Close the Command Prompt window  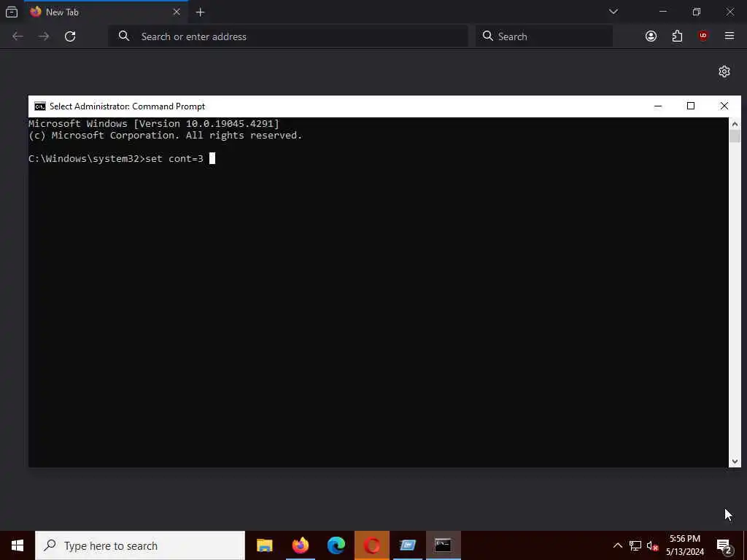724,106
